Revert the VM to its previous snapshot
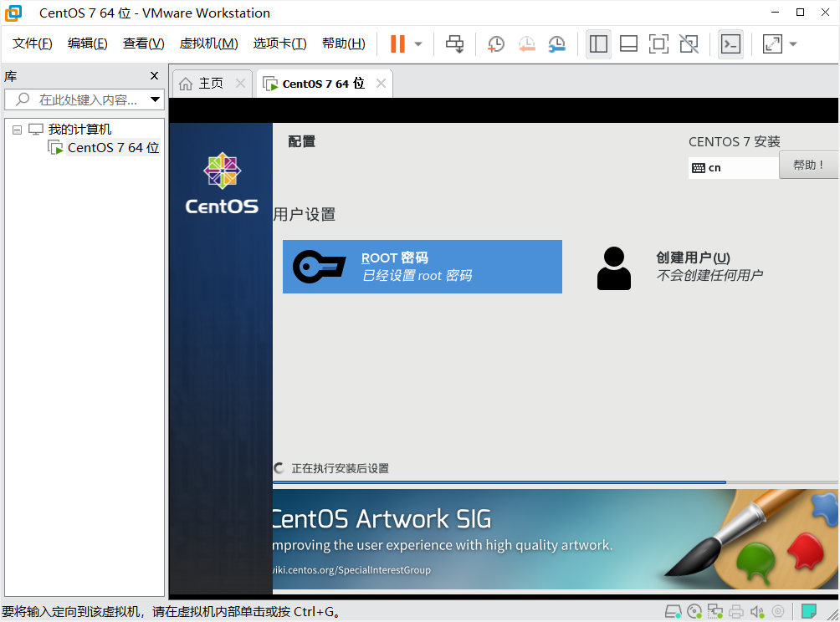Image resolution: width=840 pixels, height=622 pixels. 526,44
